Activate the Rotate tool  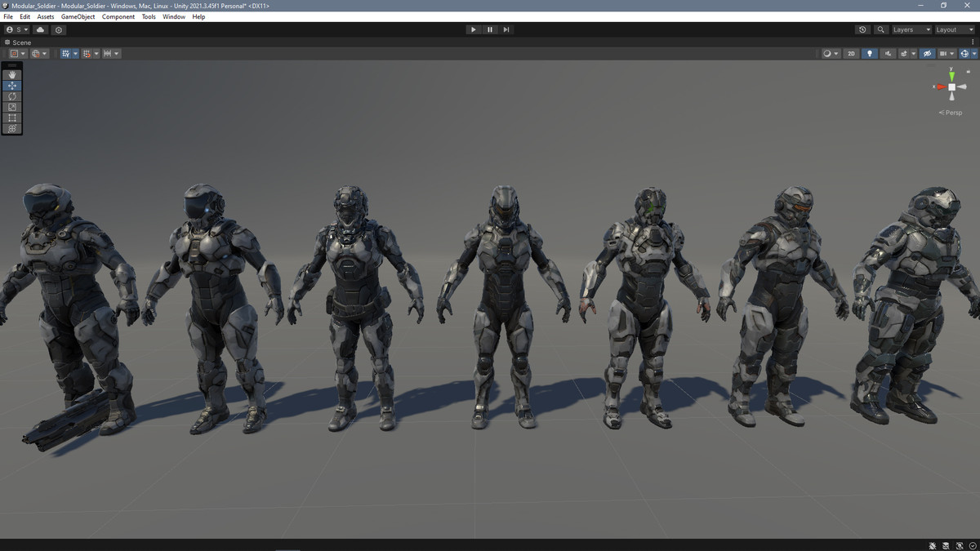[11, 96]
